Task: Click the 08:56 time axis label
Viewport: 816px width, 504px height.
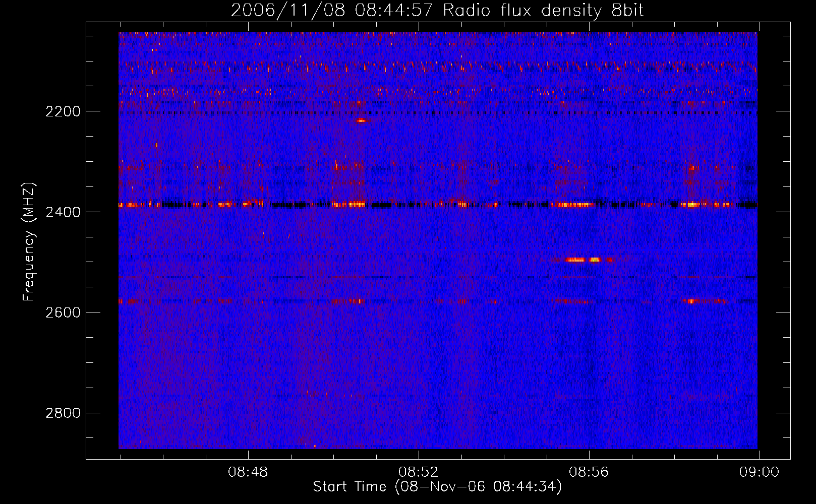Action: (x=589, y=472)
